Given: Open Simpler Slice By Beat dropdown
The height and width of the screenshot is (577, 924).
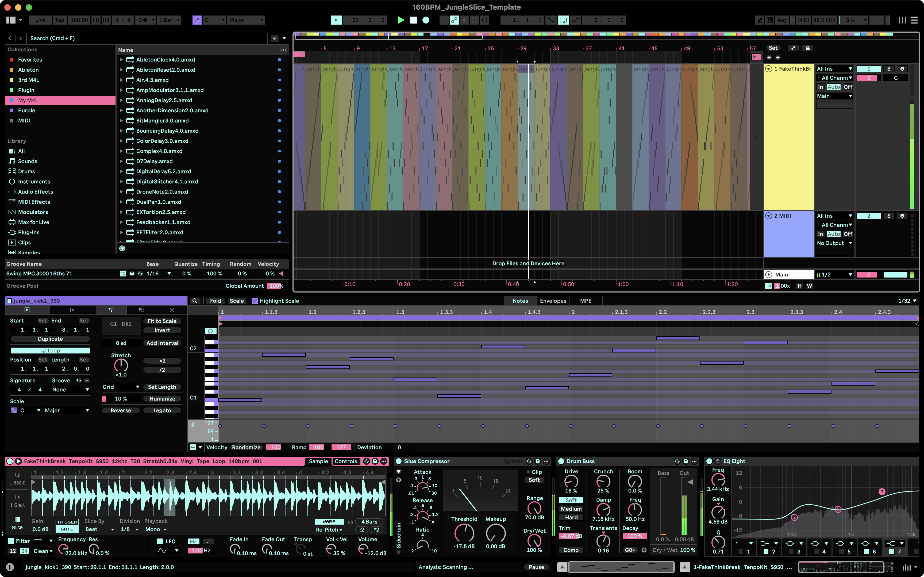Looking at the screenshot, I should tap(99, 529).
